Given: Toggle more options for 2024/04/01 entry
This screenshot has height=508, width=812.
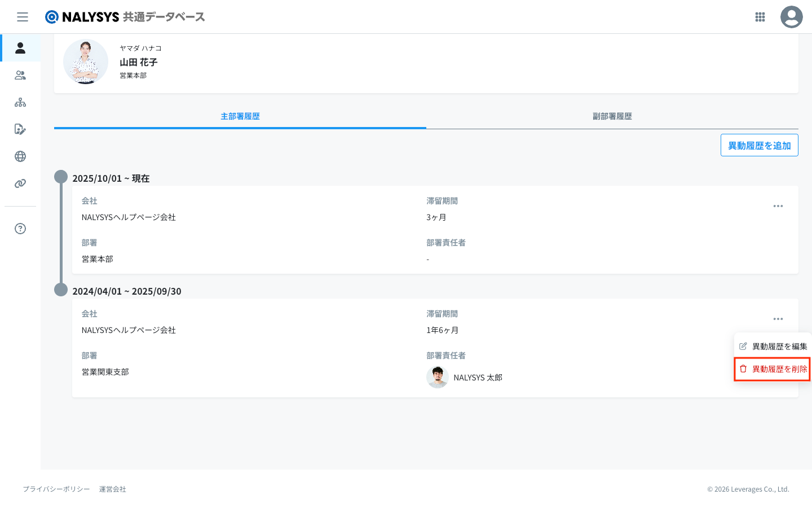Looking at the screenshot, I should [x=778, y=319].
